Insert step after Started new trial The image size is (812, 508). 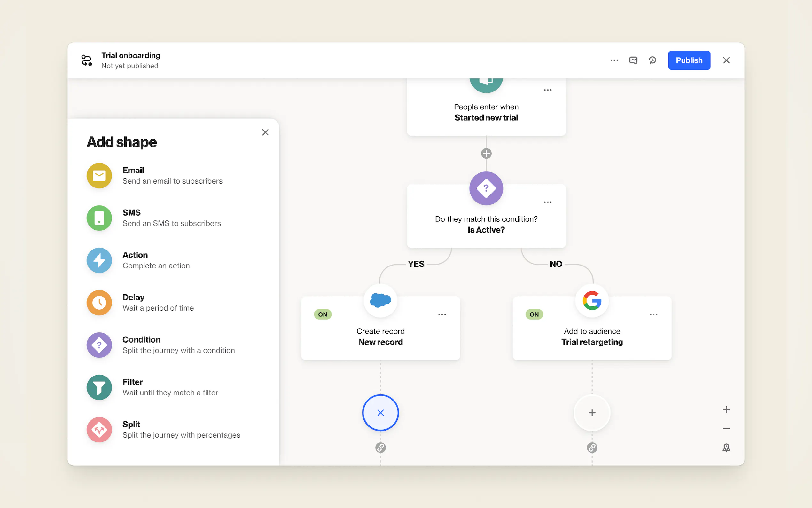(x=486, y=154)
